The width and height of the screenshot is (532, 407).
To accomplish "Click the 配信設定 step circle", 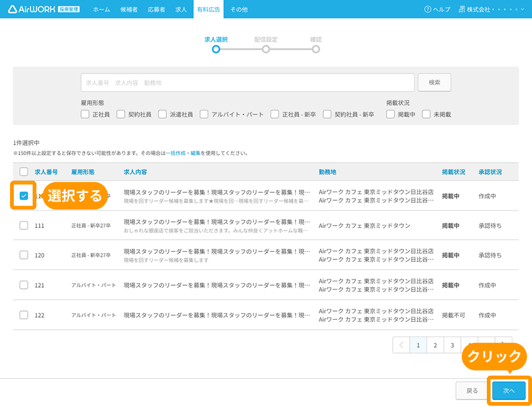I will (266, 50).
